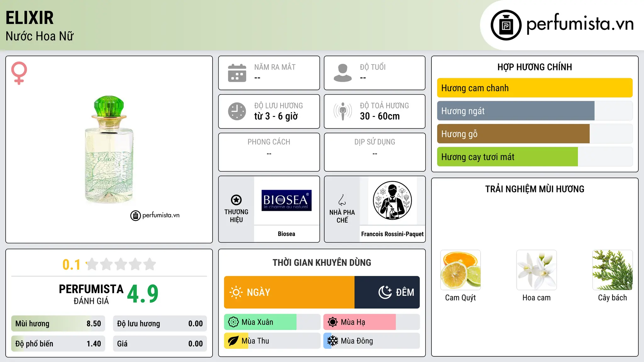This screenshot has width=644, height=362.
Task: Click the Hương gỗ accord bar
Action: (535, 134)
